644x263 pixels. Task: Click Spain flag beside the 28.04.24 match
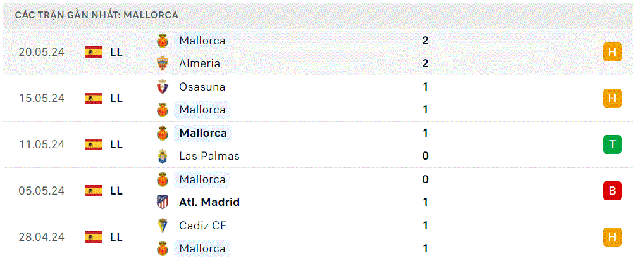93,237
